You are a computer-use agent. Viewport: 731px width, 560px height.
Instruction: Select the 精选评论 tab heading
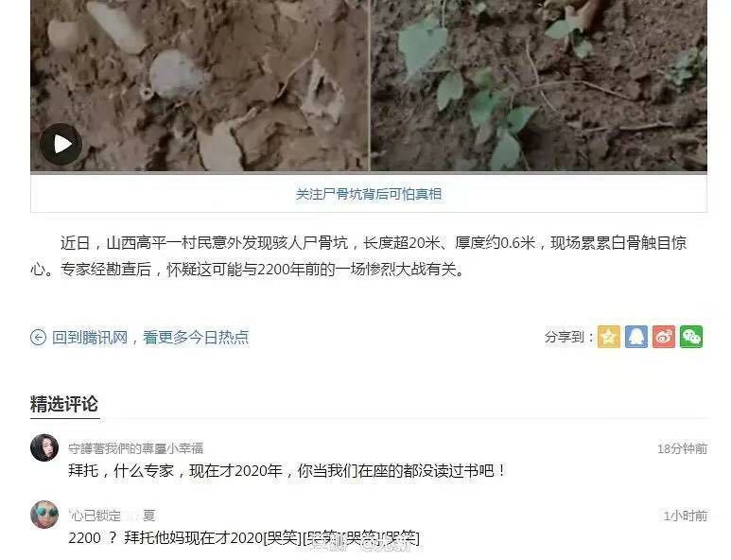(64, 404)
